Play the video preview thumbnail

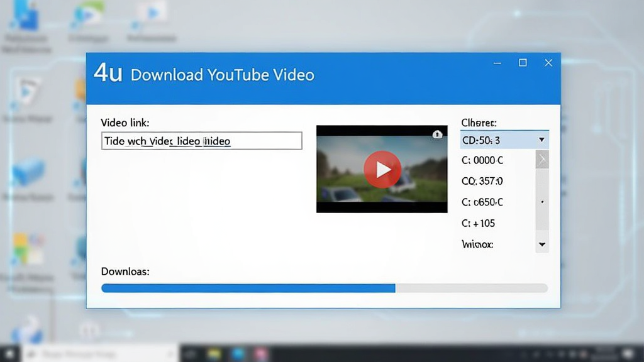click(382, 169)
